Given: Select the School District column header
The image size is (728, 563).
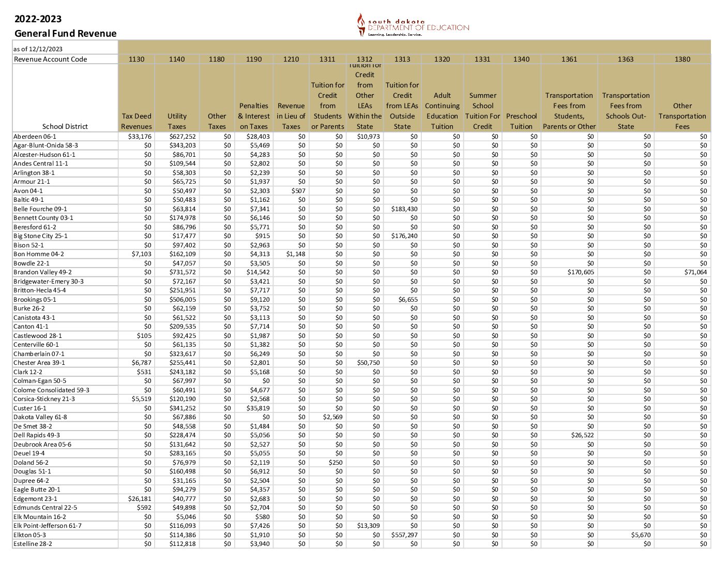Looking at the screenshot, I should (65, 126).
